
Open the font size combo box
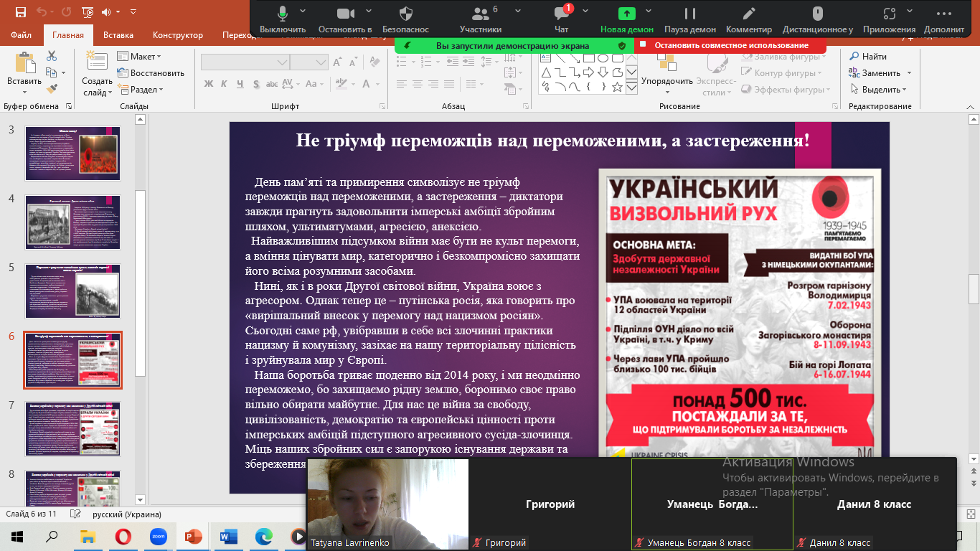coord(309,62)
